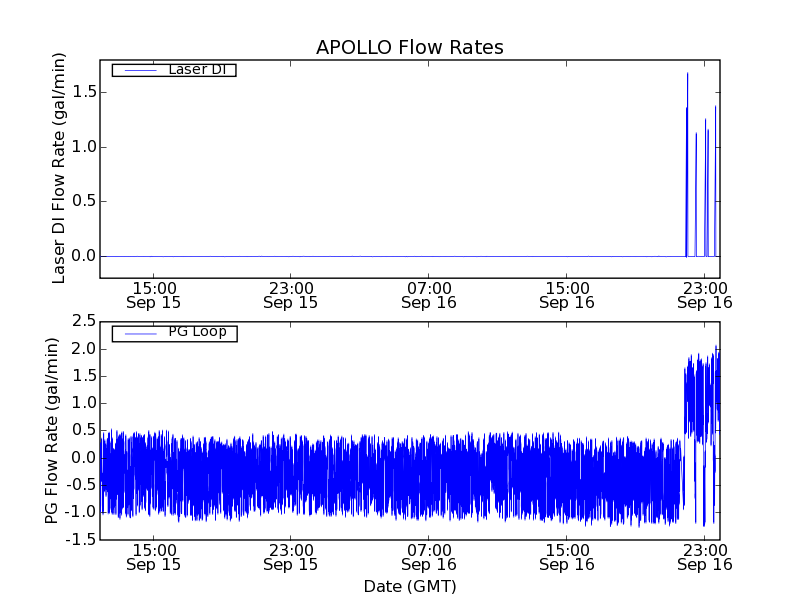The image size is (800, 600).
Task: Click "07:00 Sep 16" under the PG Loop plot
Action: [429, 558]
